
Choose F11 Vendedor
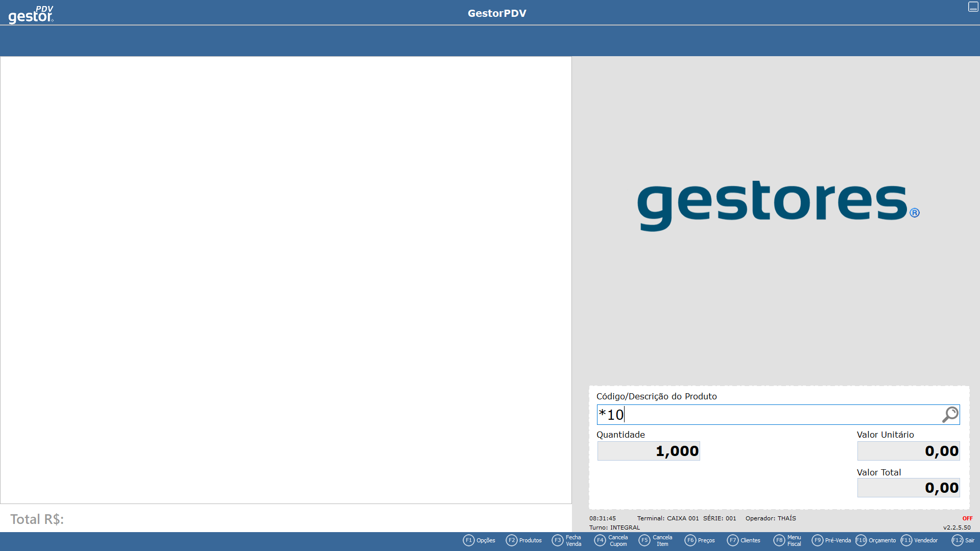[919, 540]
